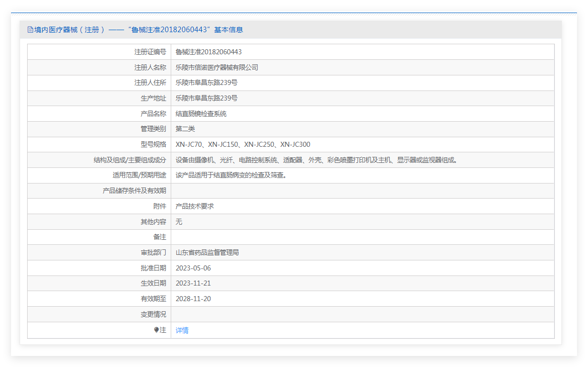
Task: Click the 结构及组成/主要组成成分 label
Action: (x=130, y=160)
